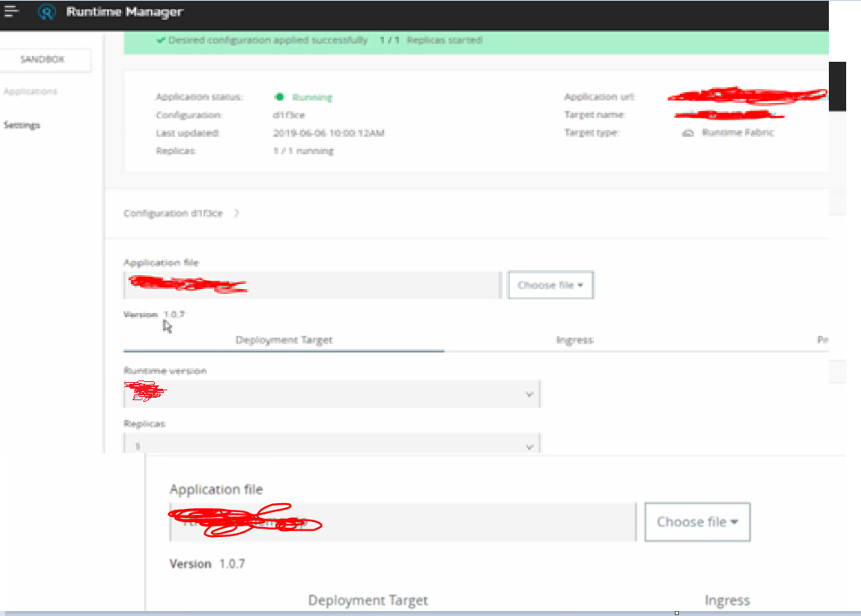Click the cursor arrow near Version 1.0.7
The image size is (861, 616).
166,326
